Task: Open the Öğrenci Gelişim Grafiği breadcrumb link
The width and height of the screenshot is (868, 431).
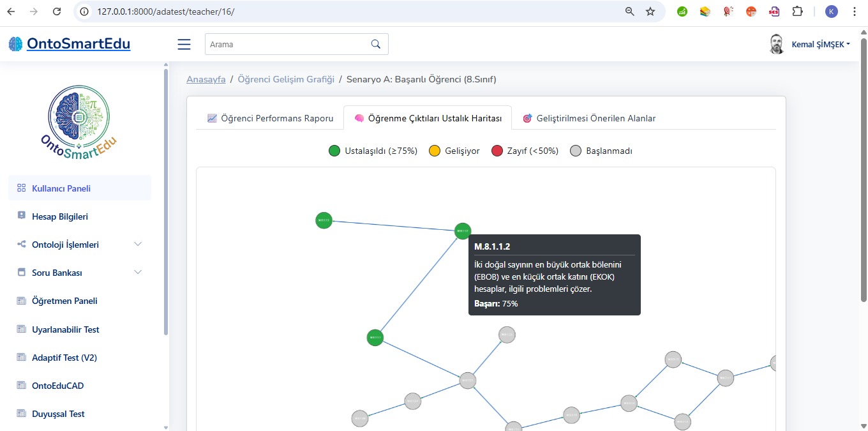Action: click(x=286, y=79)
